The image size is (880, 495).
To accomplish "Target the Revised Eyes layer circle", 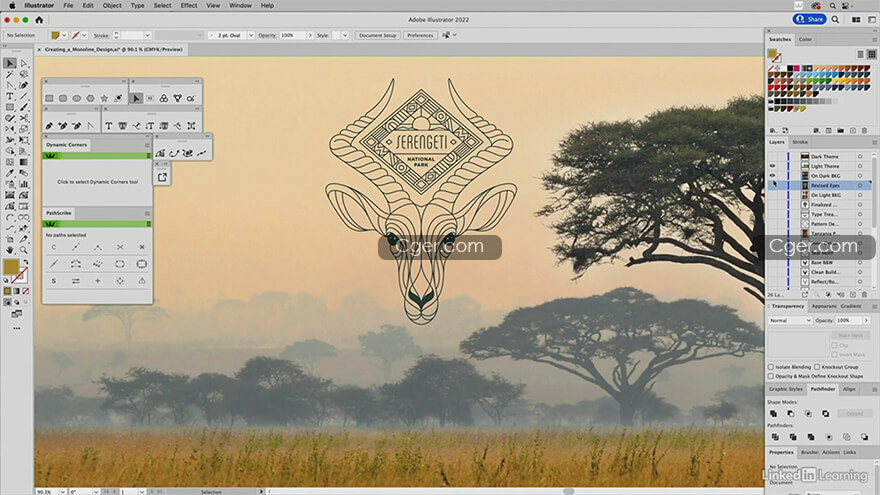I will (x=860, y=185).
